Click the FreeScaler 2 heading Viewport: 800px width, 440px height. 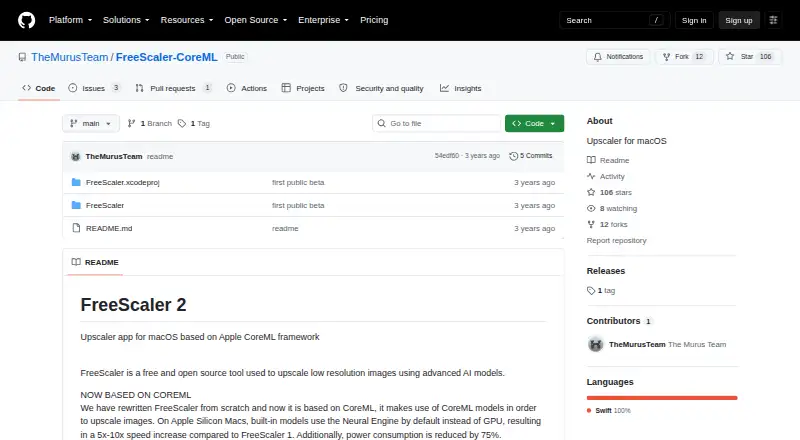coord(133,305)
